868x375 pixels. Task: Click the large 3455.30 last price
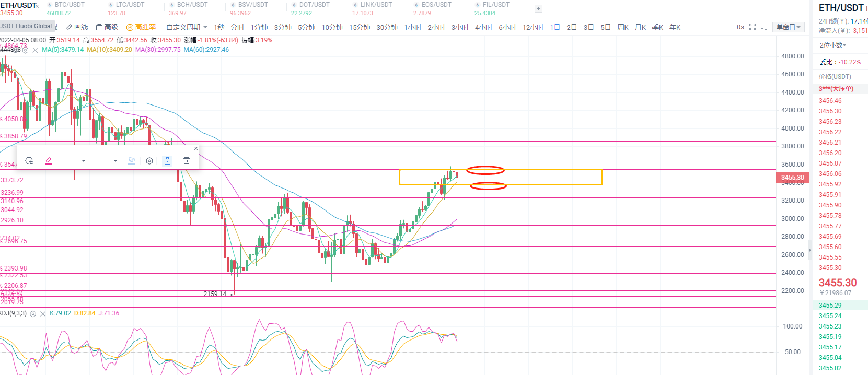coord(838,283)
